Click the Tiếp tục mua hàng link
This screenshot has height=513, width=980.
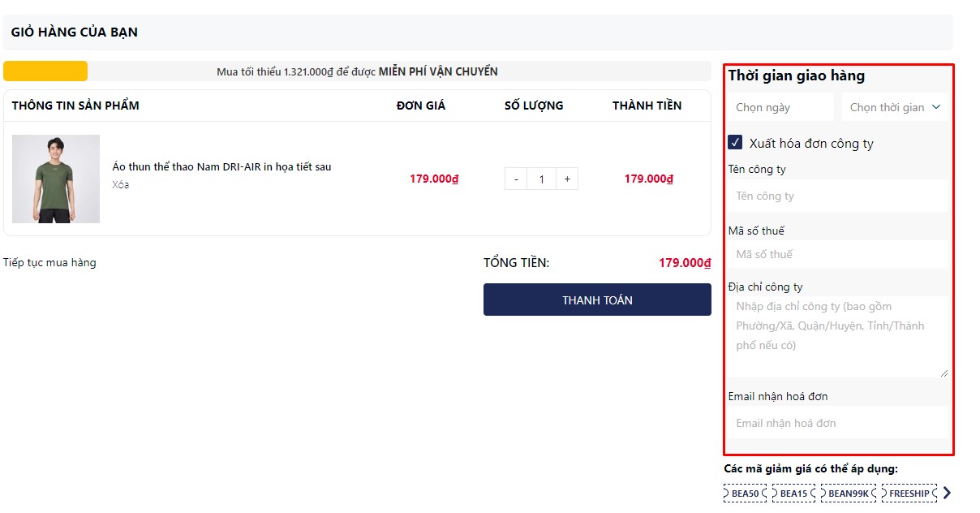pyautogui.click(x=49, y=262)
